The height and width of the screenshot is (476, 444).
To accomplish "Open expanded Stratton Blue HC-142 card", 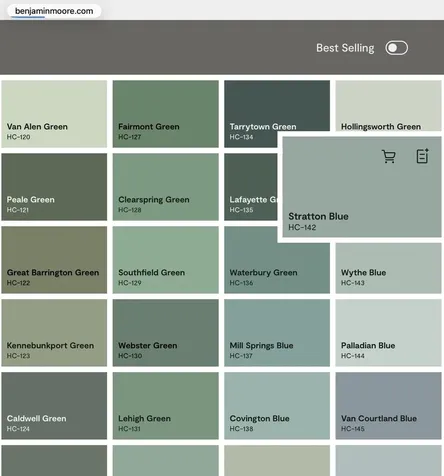I will tap(362, 187).
